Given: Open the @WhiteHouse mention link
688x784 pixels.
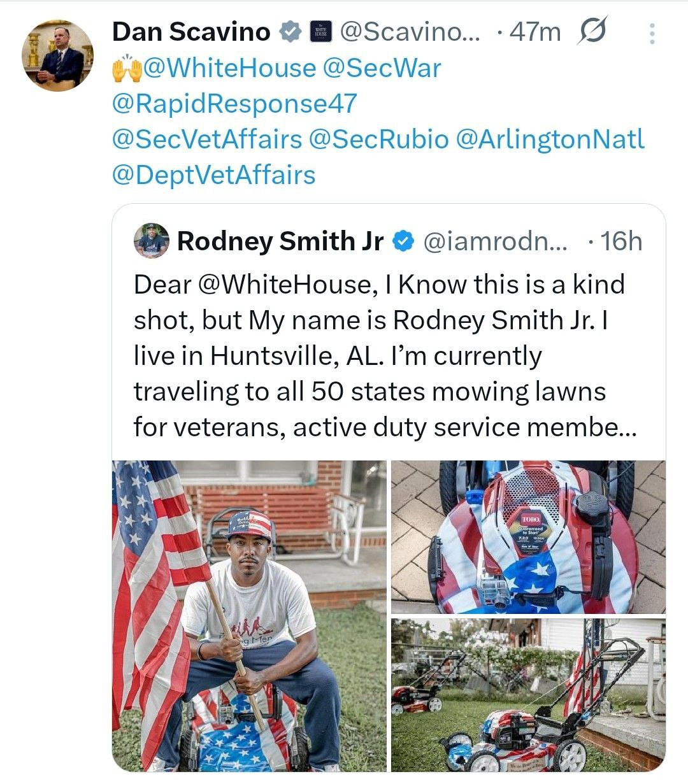Looking at the screenshot, I should [x=229, y=68].
